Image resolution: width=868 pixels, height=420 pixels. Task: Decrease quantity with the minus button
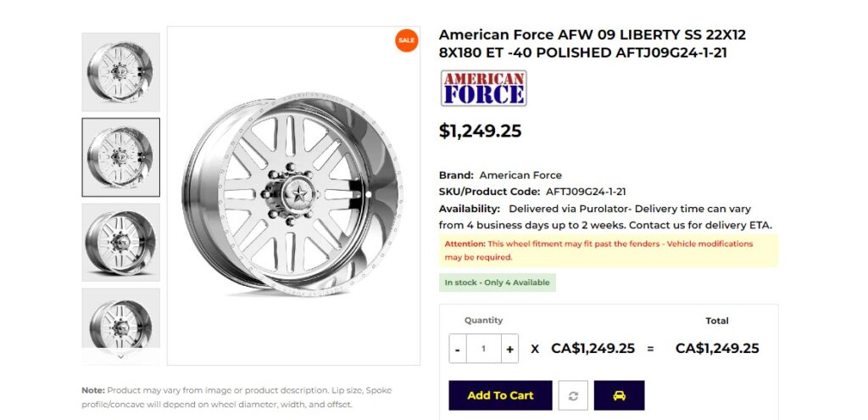tap(458, 349)
